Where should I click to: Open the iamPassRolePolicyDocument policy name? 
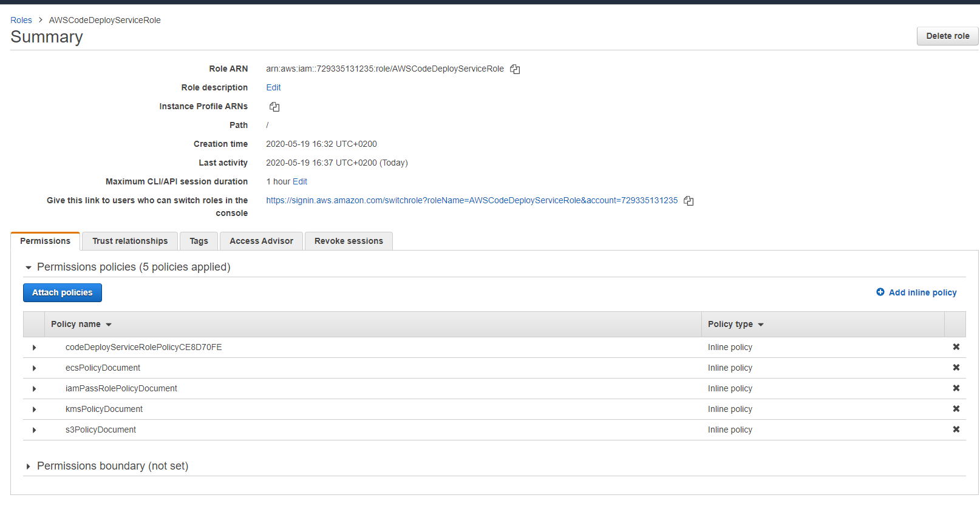point(121,388)
